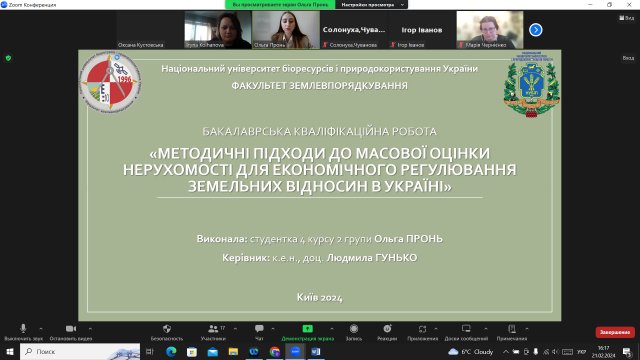This screenshot has width=640, height=360.
Task: Click green Share Screen (Демонстрация экрана) button
Action: pyautogui.click(x=307, y=332)
